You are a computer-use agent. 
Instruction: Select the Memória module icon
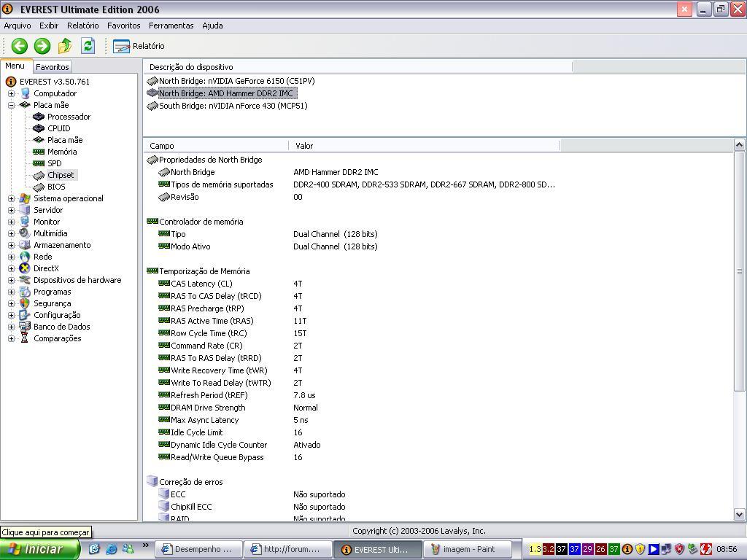click(39, 152)
